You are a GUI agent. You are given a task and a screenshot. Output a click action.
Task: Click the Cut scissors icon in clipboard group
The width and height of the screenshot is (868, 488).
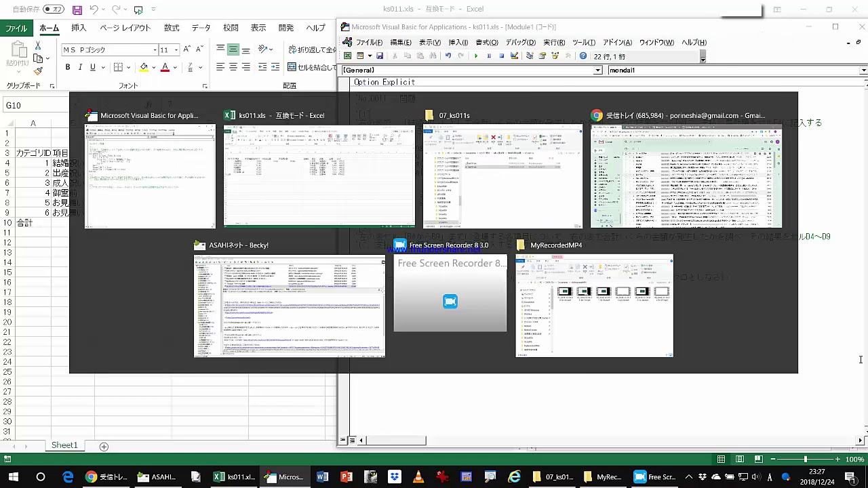click(x=38, y=45)
